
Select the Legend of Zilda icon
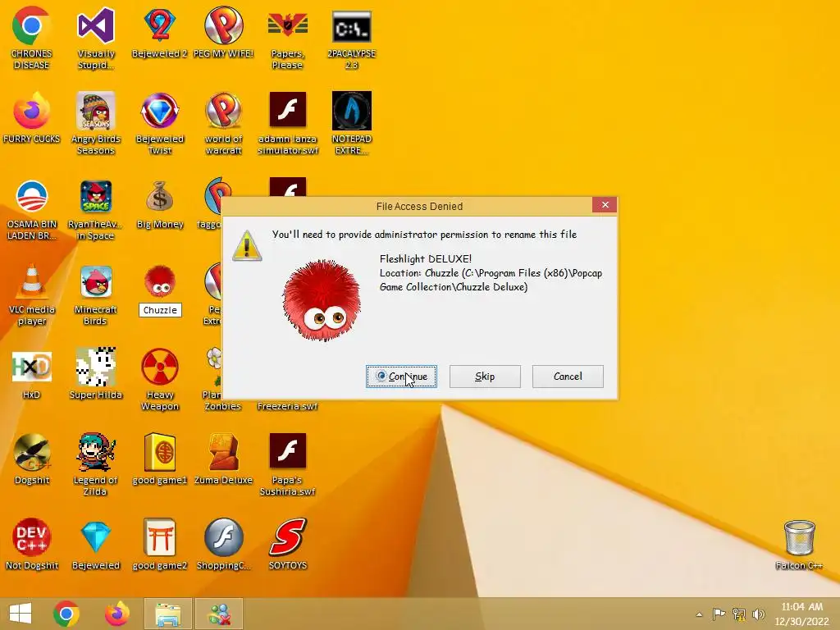click(x=96, y=452)
